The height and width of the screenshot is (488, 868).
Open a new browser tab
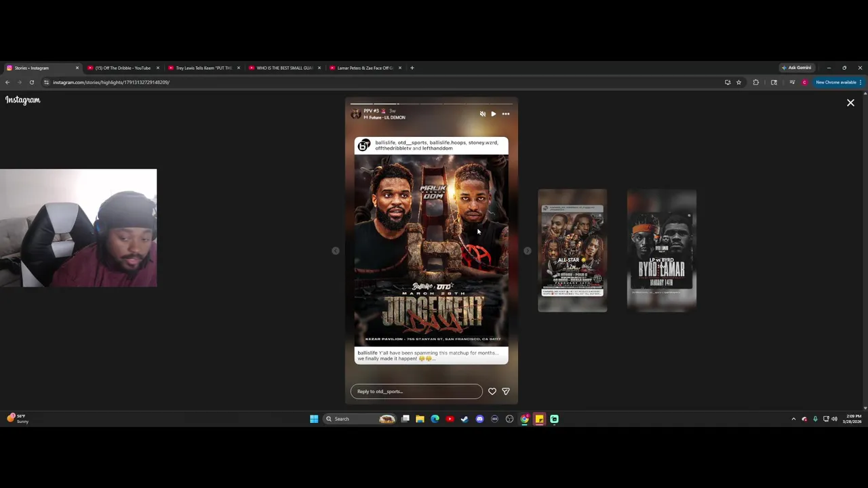(412, 68)
